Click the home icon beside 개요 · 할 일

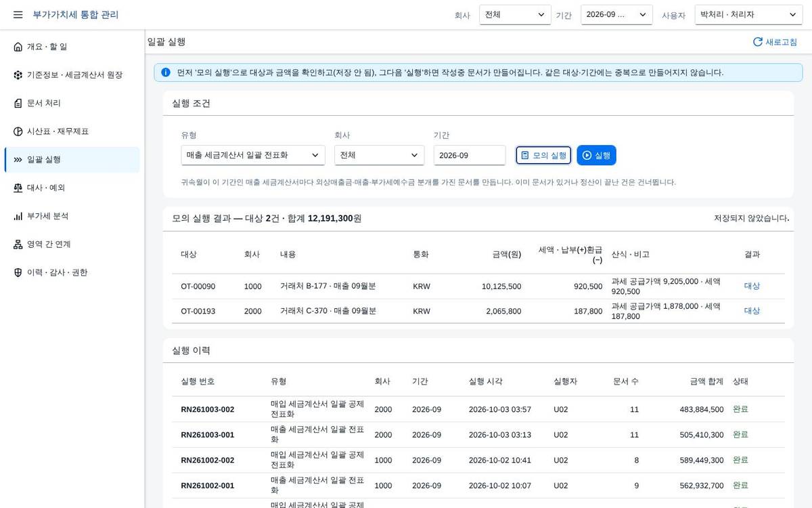coord(18,47)
